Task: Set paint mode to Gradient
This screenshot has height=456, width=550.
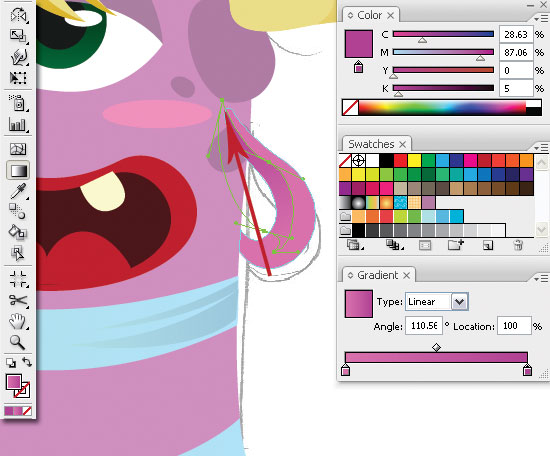Action: point(18,411)
